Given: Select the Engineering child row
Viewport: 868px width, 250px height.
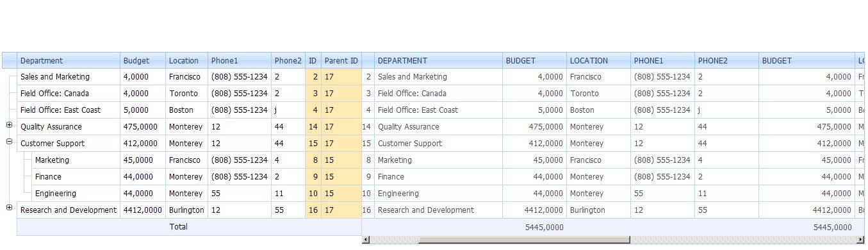Looking at the screenshot, I should (x=189, y=194).
